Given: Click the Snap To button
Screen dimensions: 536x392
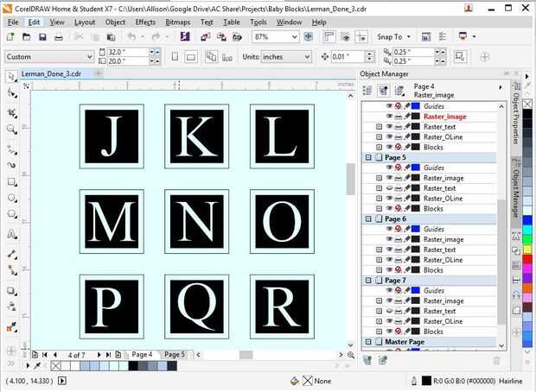Looking at the screenshot, I should (x=393, y=36).
